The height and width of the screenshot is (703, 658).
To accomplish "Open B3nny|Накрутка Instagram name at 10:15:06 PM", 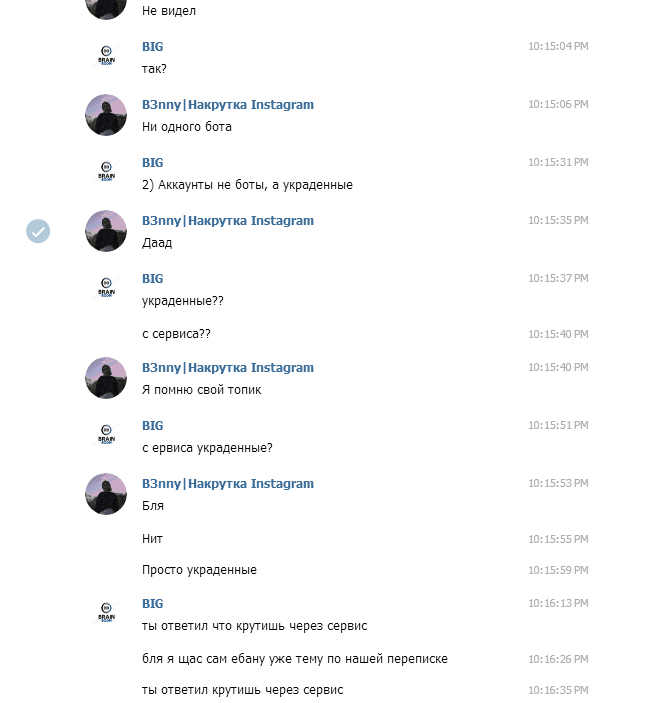I will 228,105.
